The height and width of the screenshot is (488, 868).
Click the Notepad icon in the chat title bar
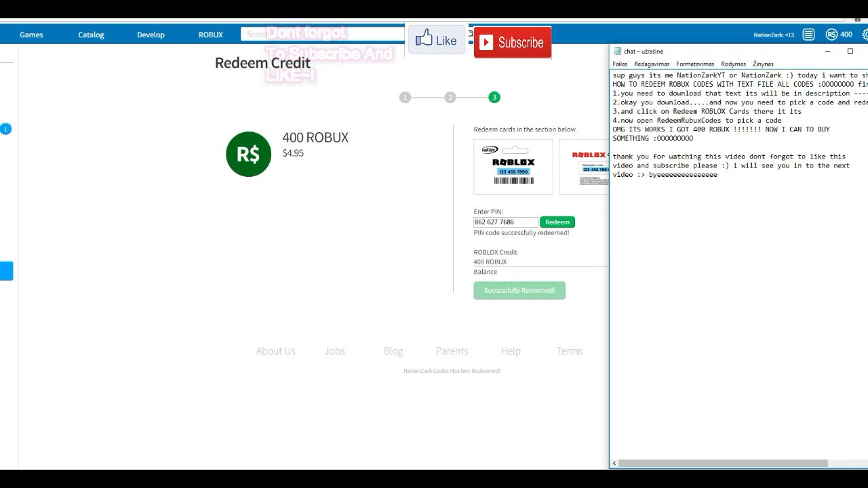coord(617,52)
